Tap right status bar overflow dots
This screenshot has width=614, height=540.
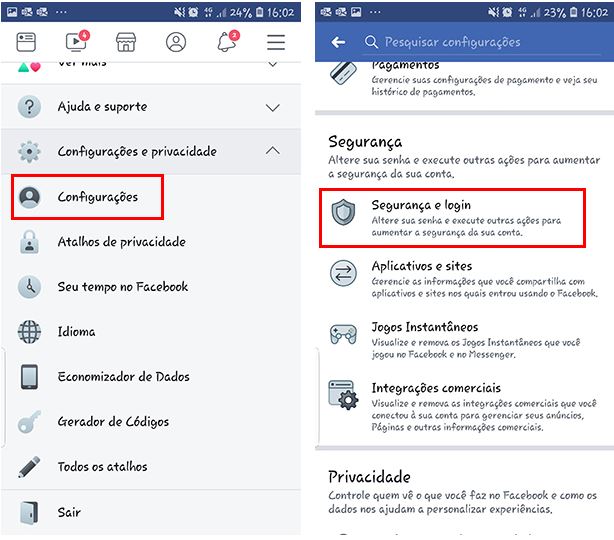pos(375,12)
